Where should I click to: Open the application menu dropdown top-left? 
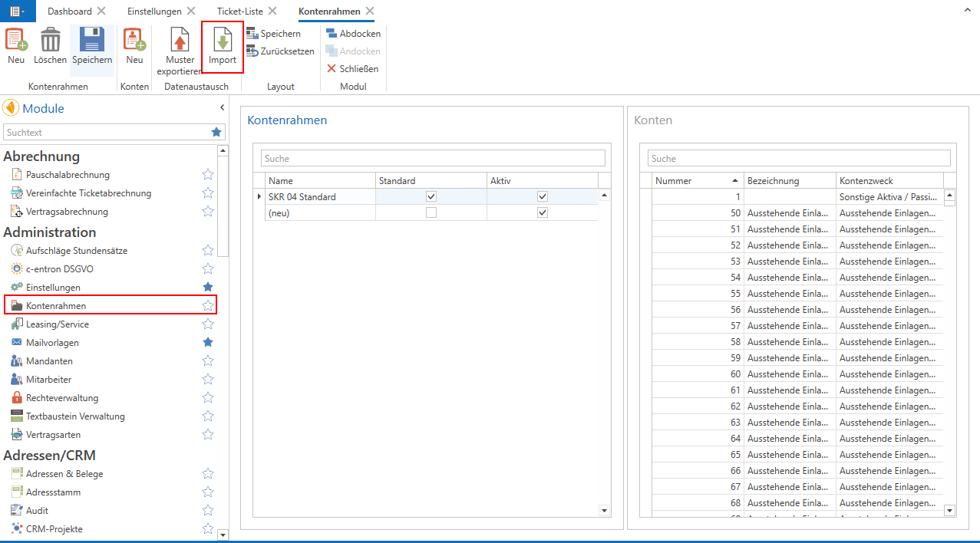coord(17,11)
